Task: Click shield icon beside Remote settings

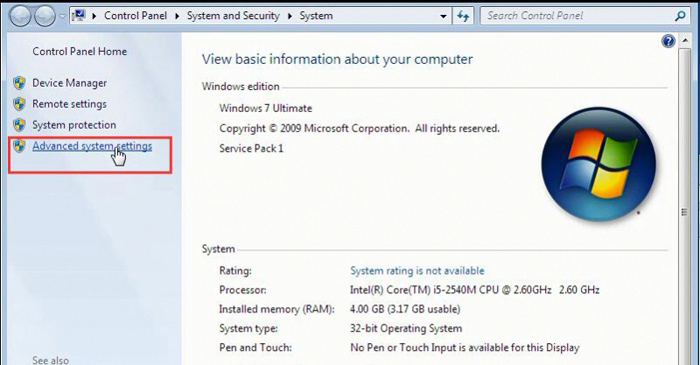Action: (19, 104)
